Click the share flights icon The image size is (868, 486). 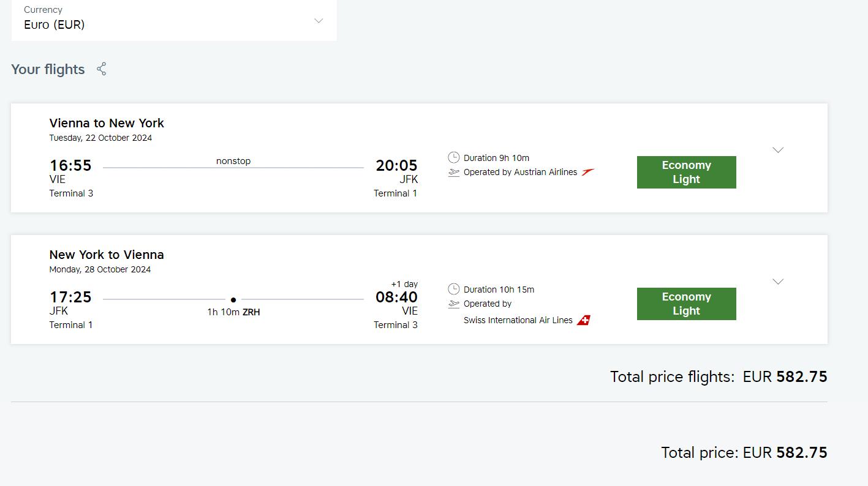coord(102,69)
